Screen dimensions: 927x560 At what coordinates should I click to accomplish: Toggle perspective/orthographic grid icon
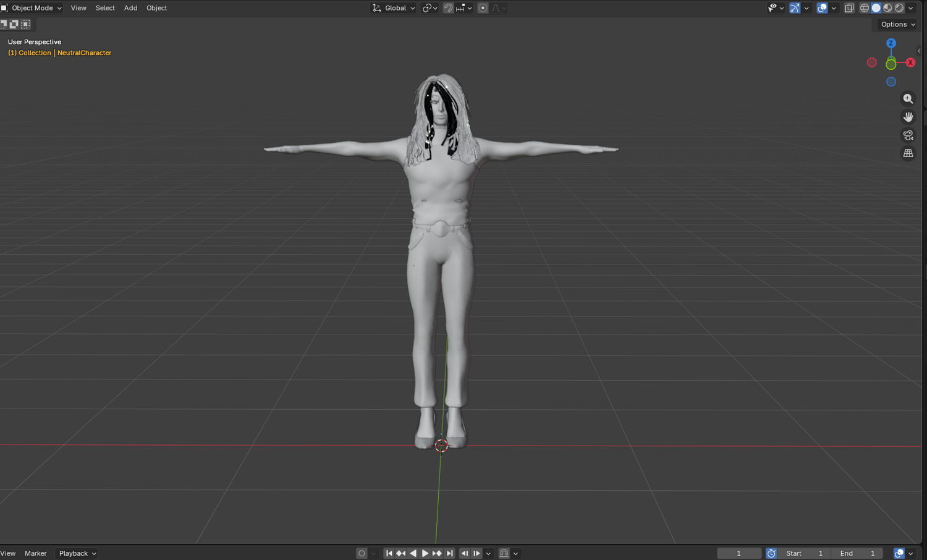tap(908, 153)
